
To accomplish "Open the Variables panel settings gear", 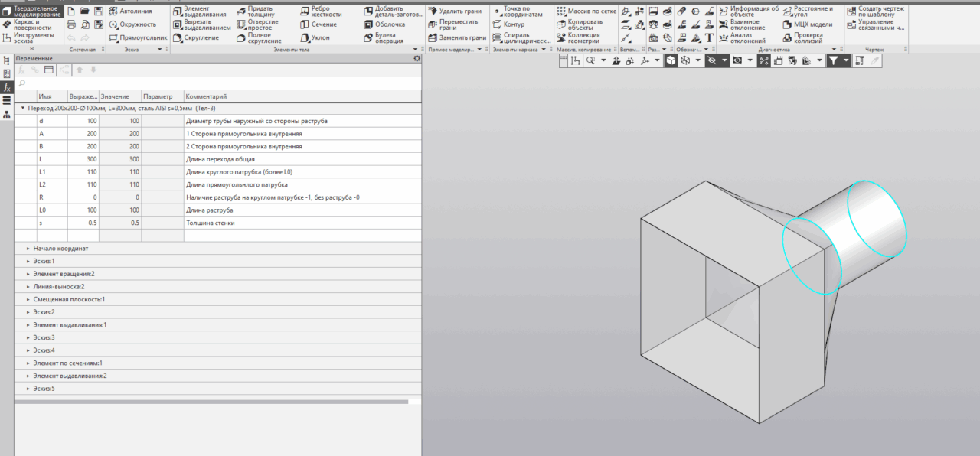I will [x=416, y=58].
